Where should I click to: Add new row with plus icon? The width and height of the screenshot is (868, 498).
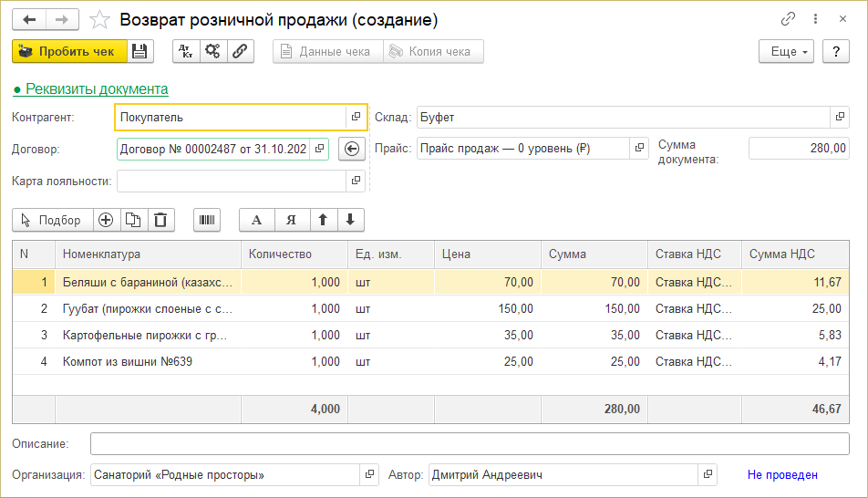(106, 220)
